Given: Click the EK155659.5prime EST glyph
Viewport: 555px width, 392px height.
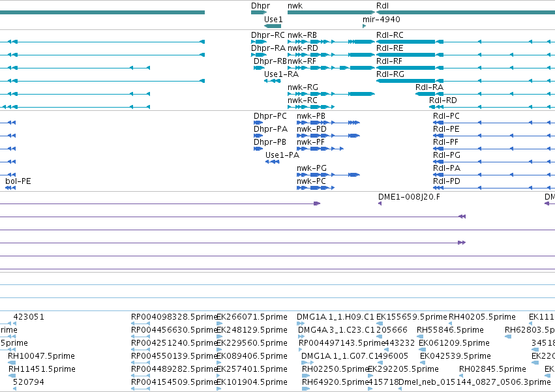Looking at the screenshot, I should tap(380, 324).
